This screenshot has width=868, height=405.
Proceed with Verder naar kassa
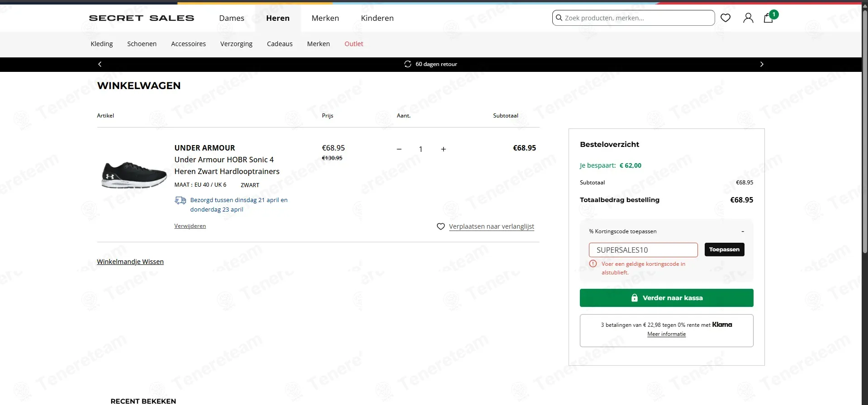(x=667, y=298)
